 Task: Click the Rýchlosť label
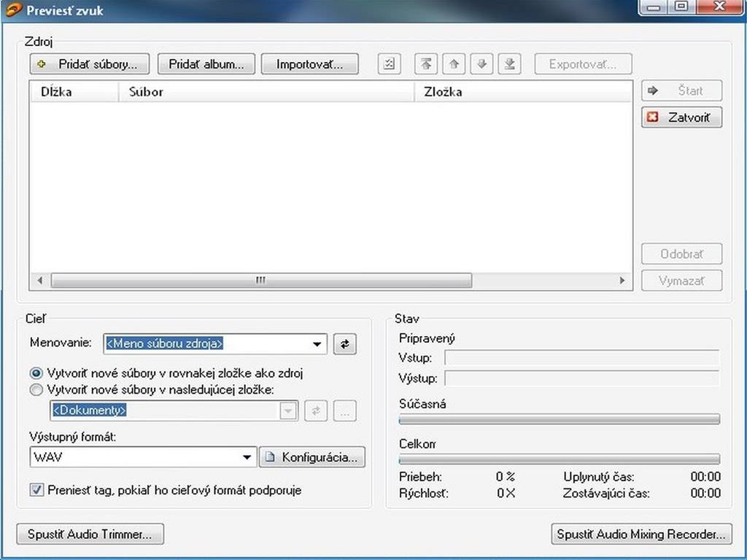pyautogui.click(x=424, y=494)
